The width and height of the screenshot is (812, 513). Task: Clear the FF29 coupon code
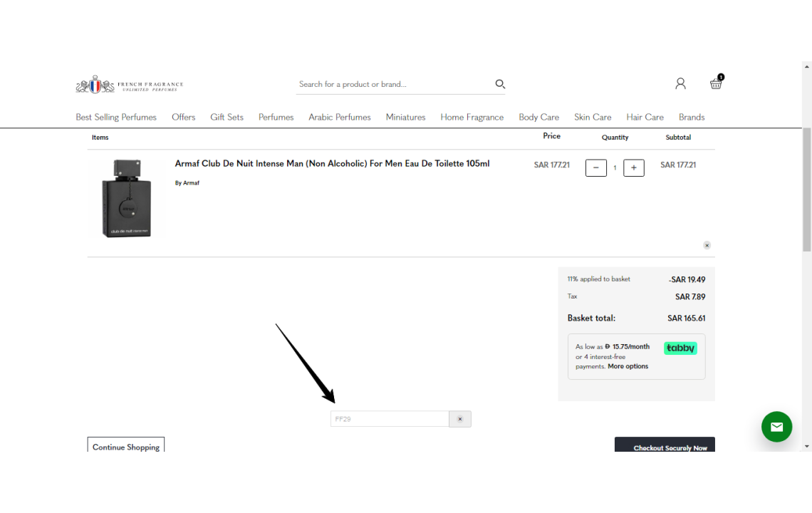click(460, 419)
